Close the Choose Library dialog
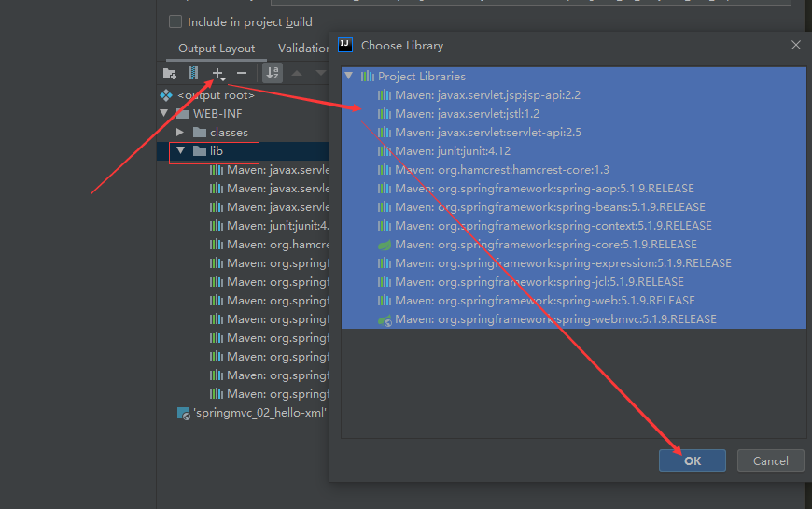 coord(796,45)
